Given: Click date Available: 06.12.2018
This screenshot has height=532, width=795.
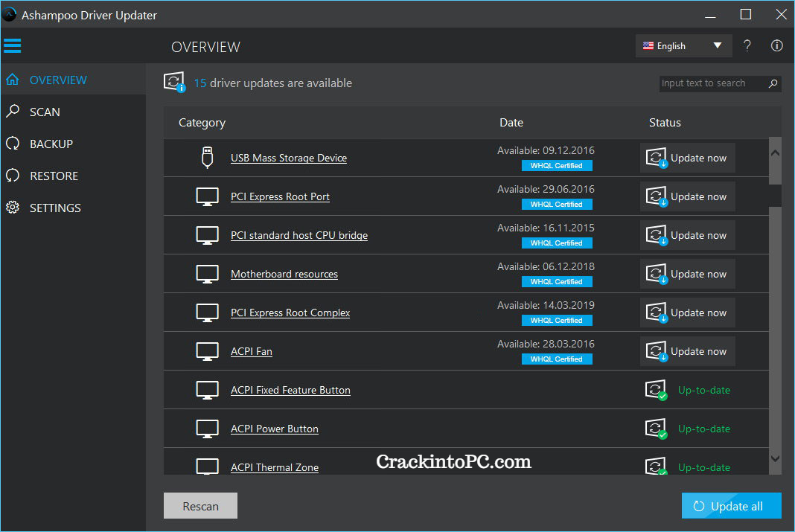Looking at the screenshot, I should [x=546, y=266].
